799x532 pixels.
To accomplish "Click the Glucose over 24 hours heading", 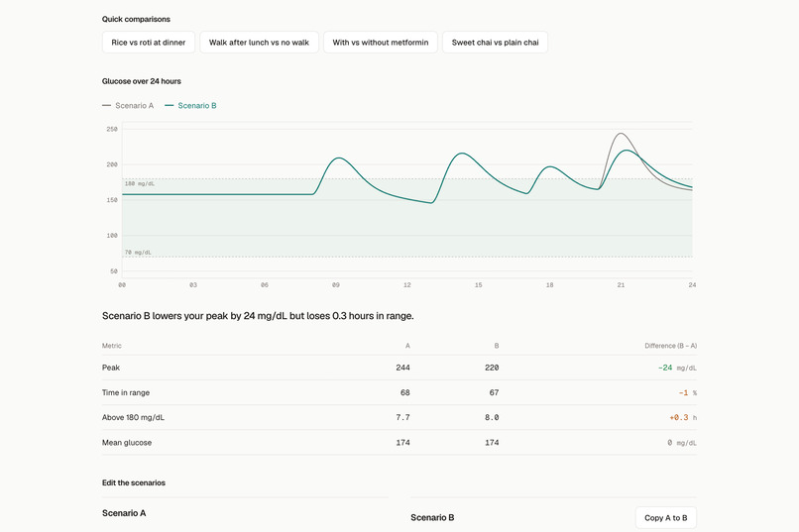I will click(141, 81).
